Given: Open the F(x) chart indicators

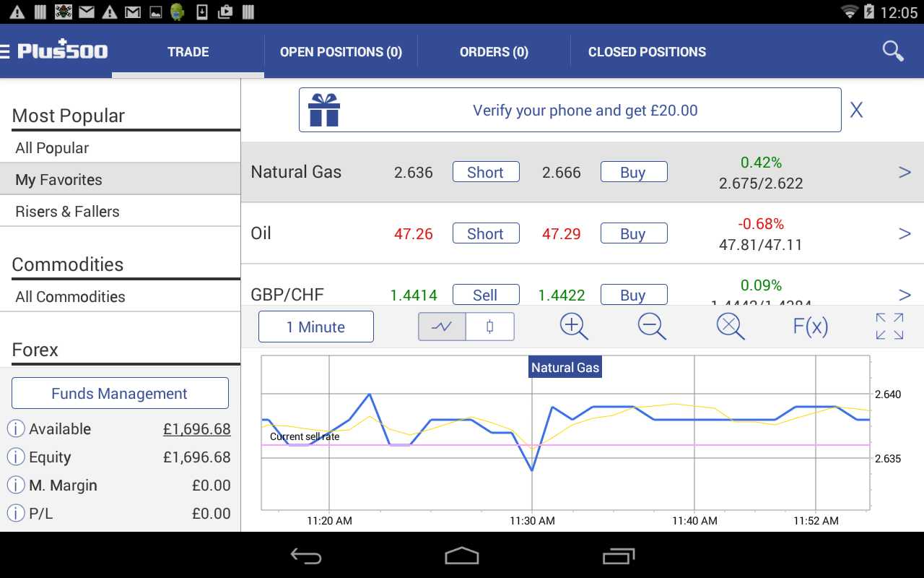Looking at the screenshot, I should coord(810,327).
